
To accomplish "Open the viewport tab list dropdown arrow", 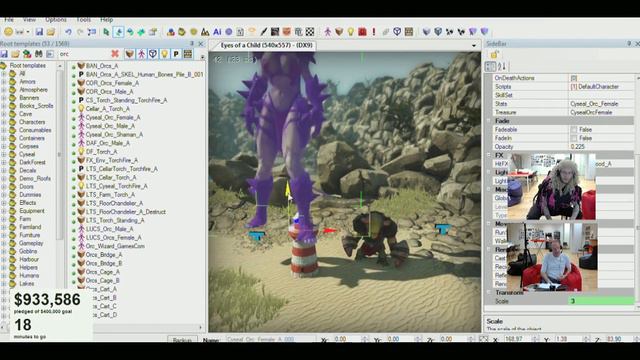I will pos(474,45).
